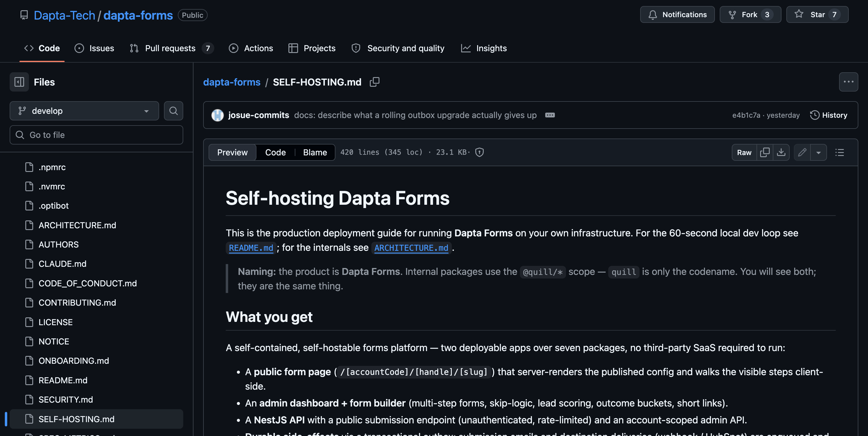Star the dapta-forms repository
Viewport: 868px width, 436px height.
pos(817,14)
